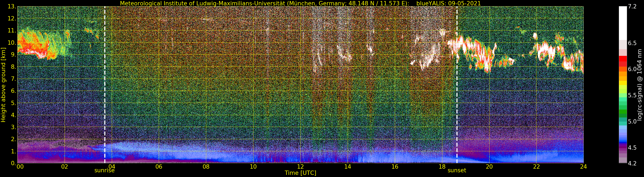The width and height of the screenshot is (644, 177).
Task: Click the height axis tick label 8
Action: coord(14,67)
